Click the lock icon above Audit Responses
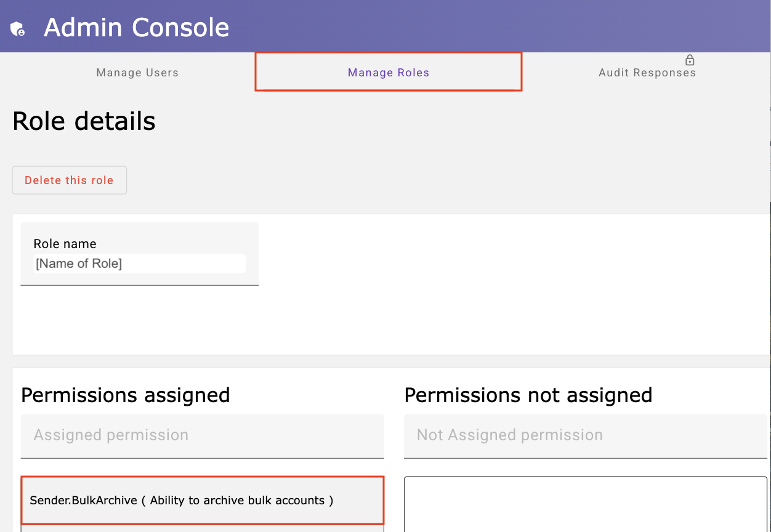Image resolution: width=771 pixels, height=532 pixels. coord(690,60)
